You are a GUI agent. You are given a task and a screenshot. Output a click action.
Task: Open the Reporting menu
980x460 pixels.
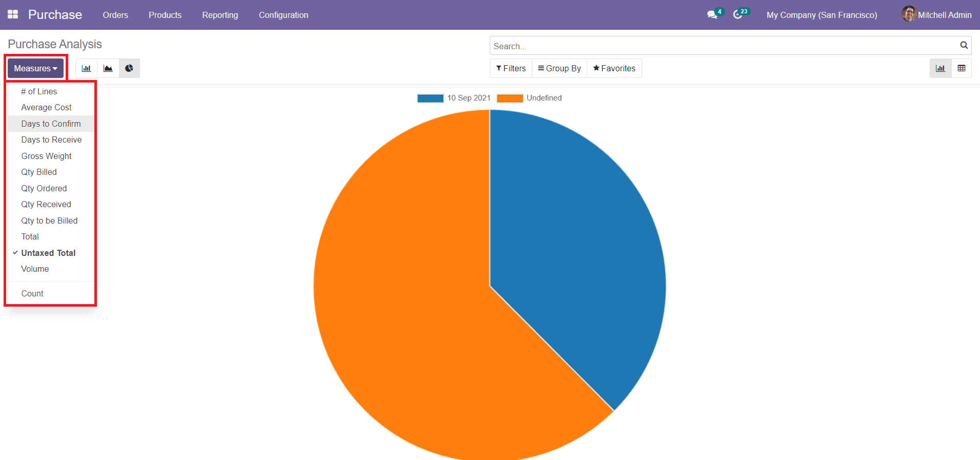(220, 15)
